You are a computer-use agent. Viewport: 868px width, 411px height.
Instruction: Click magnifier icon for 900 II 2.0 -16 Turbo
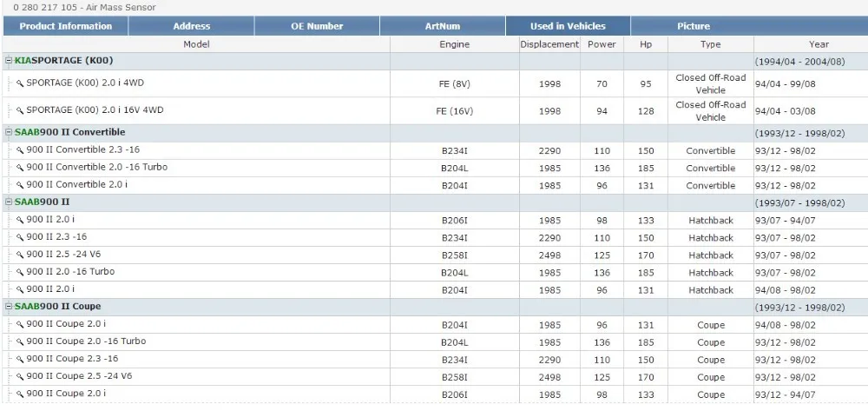(19, 273)
